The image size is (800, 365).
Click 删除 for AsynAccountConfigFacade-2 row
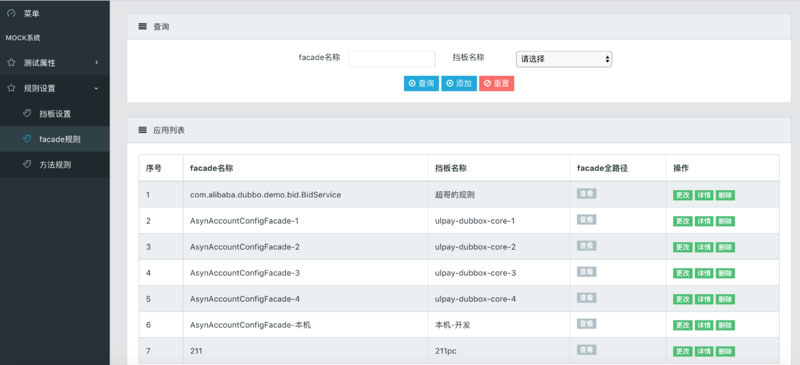pos(725,248)
